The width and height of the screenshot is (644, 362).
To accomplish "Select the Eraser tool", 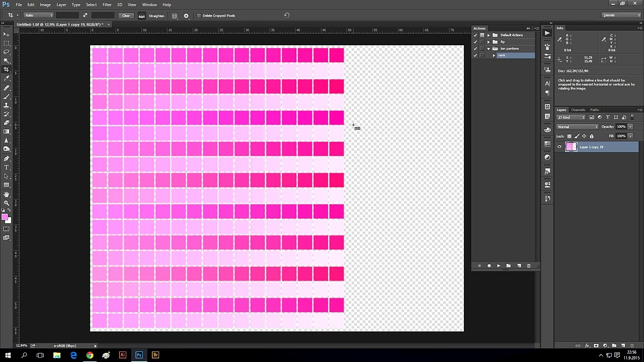I will point(7,123).
